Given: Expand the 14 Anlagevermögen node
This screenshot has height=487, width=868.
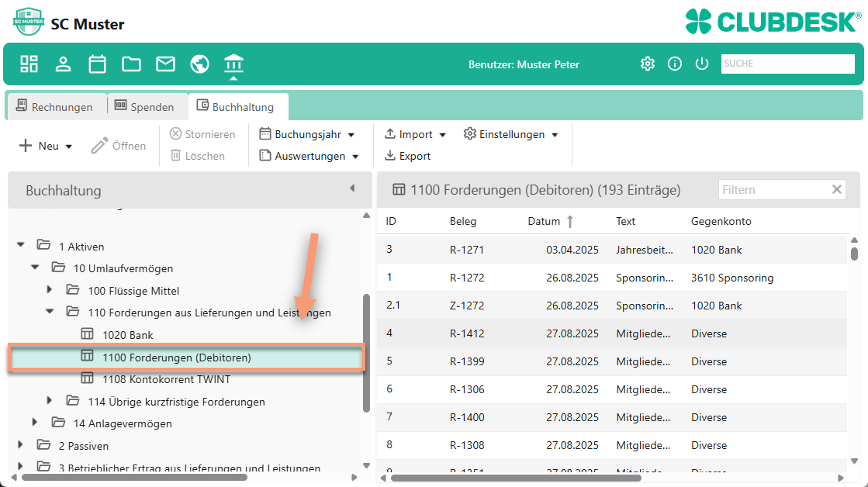Looking at the screenshot, I should pyautogui.click(x=35, y=422).
